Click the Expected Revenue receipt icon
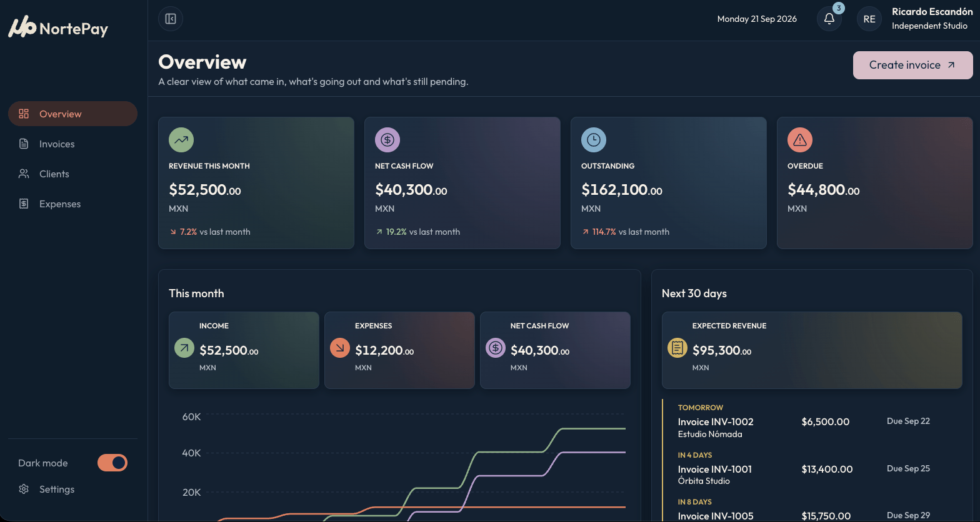This screenshot has width=980, height=522. (x=677, y=348)
